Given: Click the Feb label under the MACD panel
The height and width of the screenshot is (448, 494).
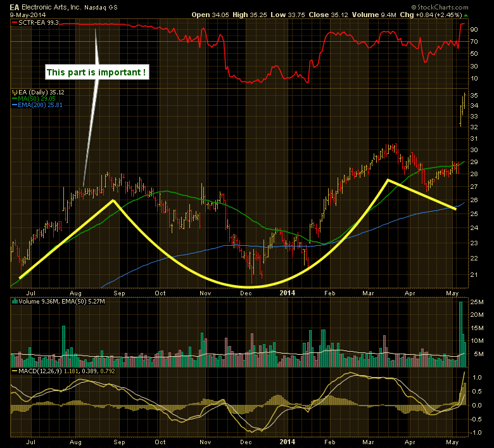Looking at the screenshot, I should [330, 442].
